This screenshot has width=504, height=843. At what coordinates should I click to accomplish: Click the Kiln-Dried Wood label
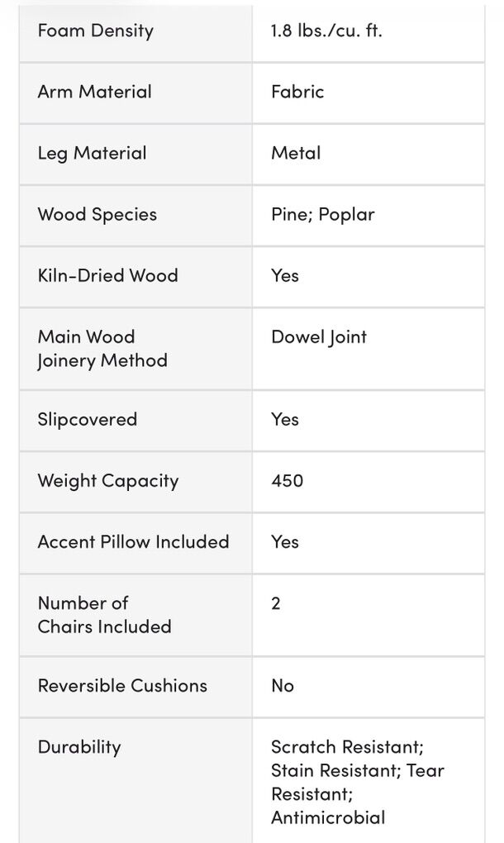(x=108, y=275)
